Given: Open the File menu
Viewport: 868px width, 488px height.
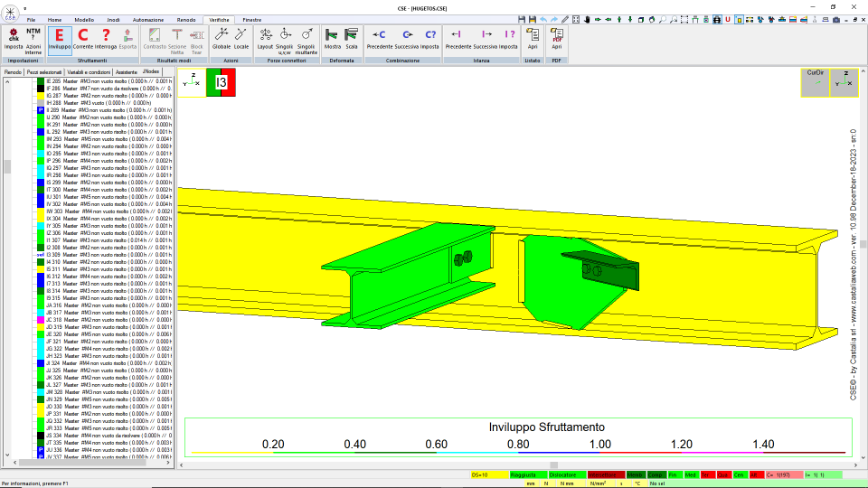Looking at the screenshot, I should coord(31,20).
